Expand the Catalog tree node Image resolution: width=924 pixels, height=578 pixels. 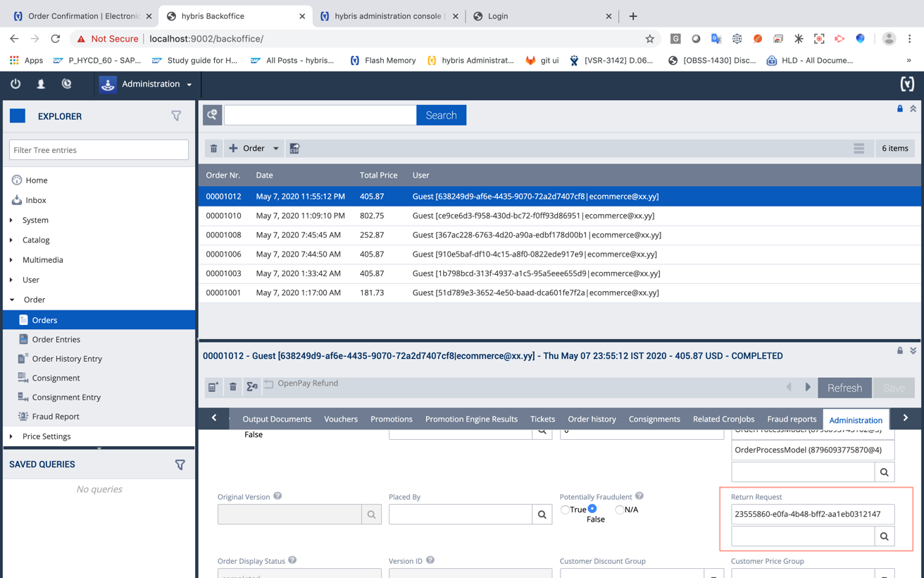pos(12,240)
